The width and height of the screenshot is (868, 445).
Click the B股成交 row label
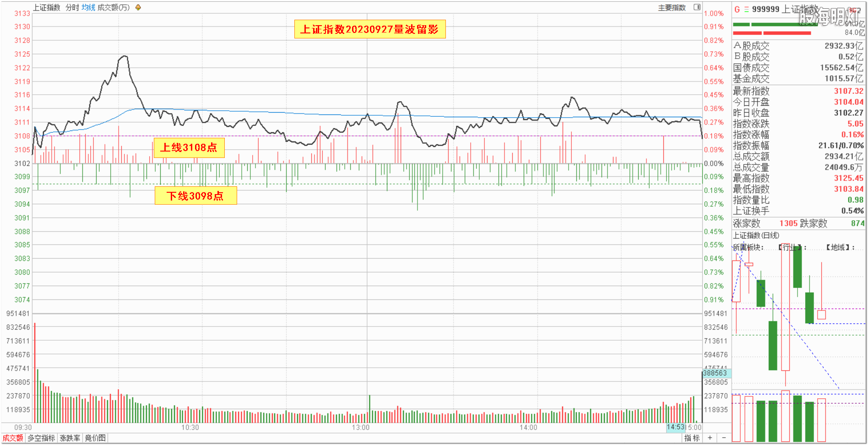pos(751,57)
